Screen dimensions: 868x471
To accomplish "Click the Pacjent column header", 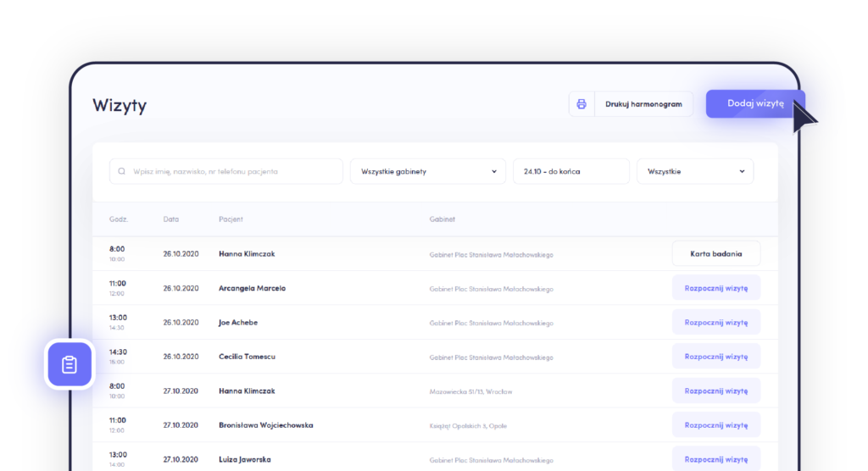I will click(231, 219).
